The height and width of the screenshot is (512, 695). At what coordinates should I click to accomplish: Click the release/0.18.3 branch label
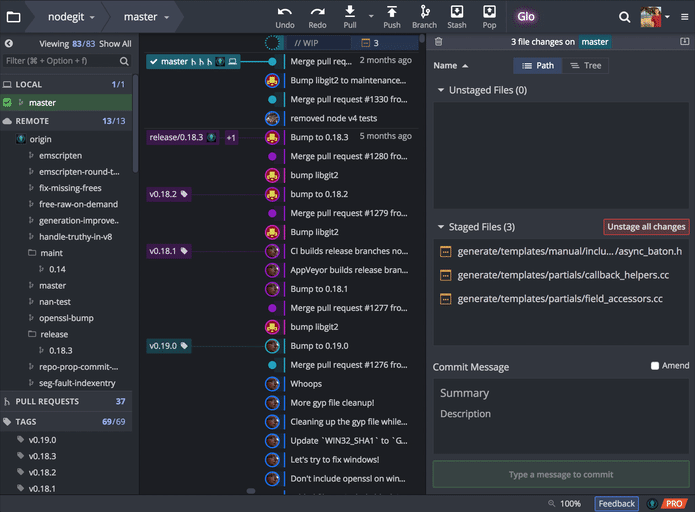coord(183,137)
